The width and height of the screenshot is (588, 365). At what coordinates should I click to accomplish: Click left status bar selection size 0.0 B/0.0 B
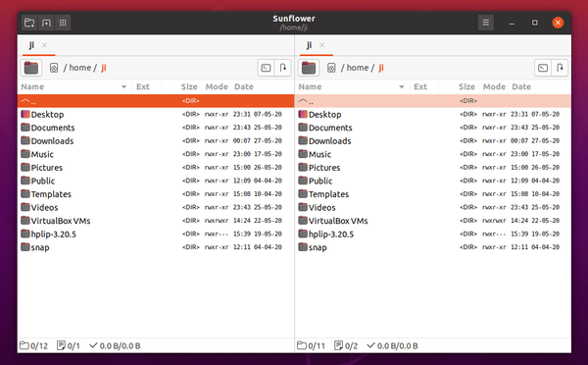(x=115, y=345)
